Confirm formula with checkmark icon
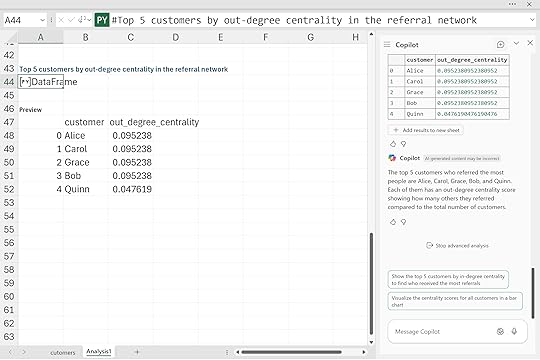540x360 pixels. pyautogui.click(x=71, y=20)
